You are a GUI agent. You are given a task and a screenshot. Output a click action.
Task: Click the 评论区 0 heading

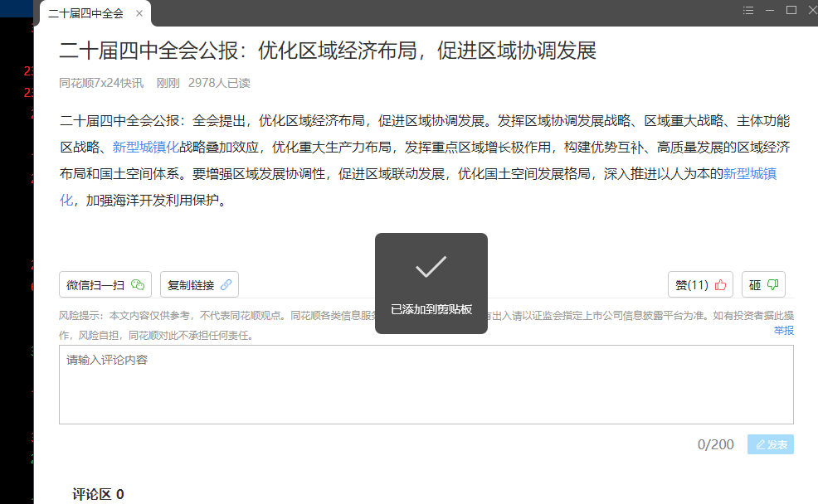98,494
